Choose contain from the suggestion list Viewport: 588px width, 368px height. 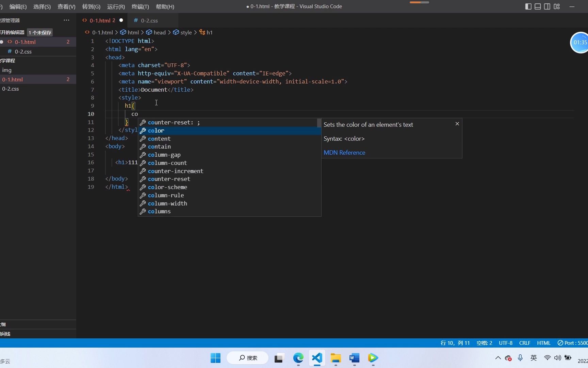point(229,147)
